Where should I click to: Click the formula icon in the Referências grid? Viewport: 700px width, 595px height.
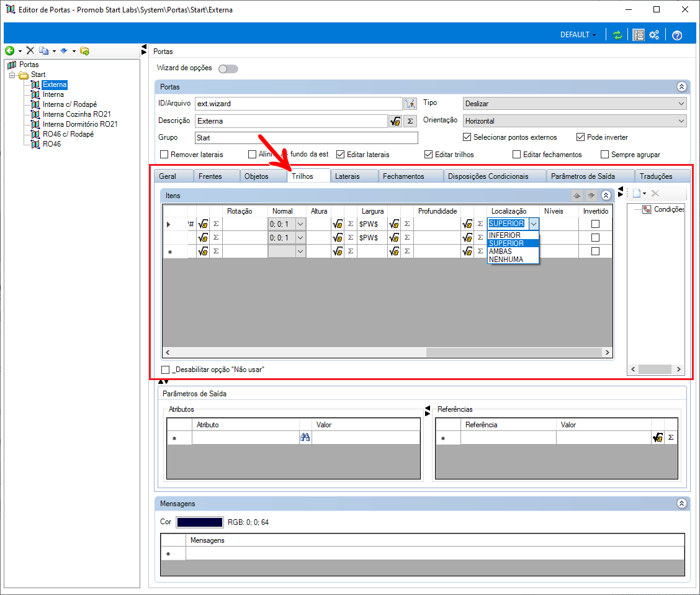[658, 438]
